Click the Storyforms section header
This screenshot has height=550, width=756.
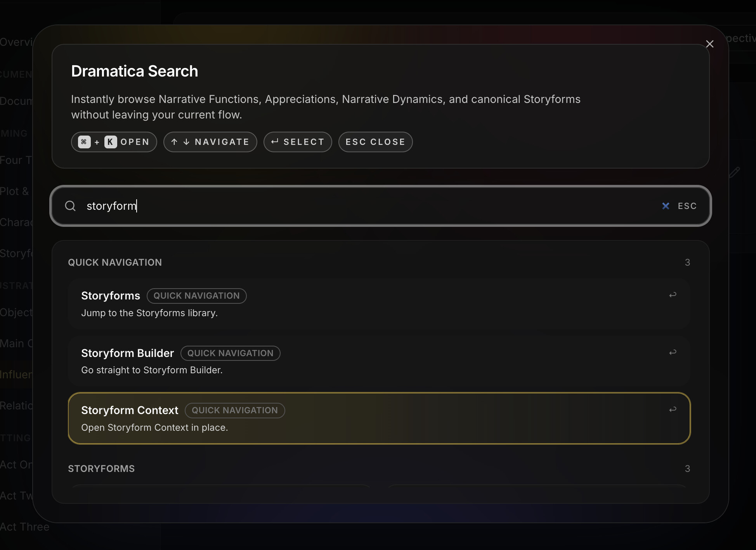(101, 468)
